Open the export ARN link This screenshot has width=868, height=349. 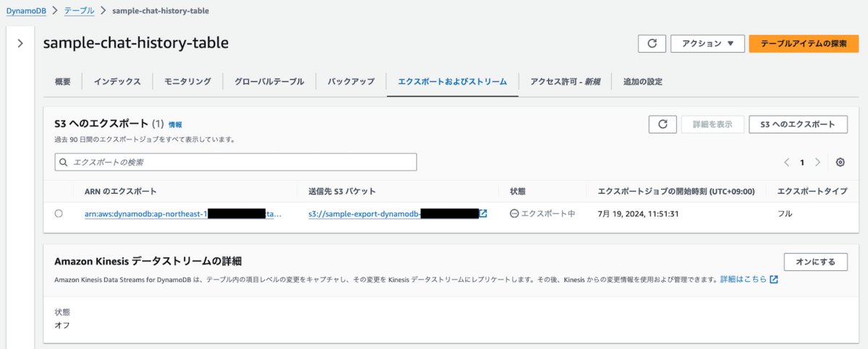(x=183, y=214)
